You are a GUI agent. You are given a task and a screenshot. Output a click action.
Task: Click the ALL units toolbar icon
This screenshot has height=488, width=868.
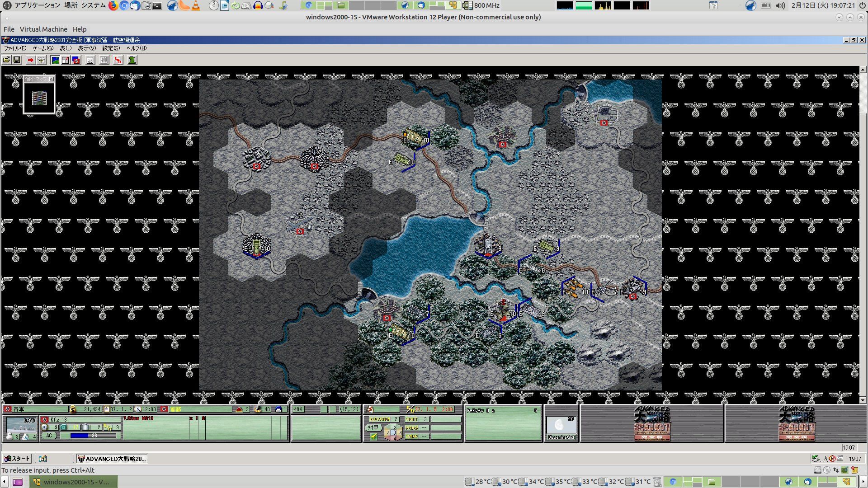(x=104, y=60)
